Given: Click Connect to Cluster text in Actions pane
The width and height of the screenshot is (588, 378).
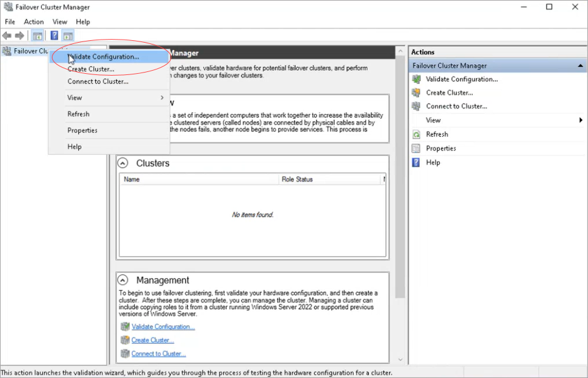Looking at the screenshot, I should click(x=457, y=106).
